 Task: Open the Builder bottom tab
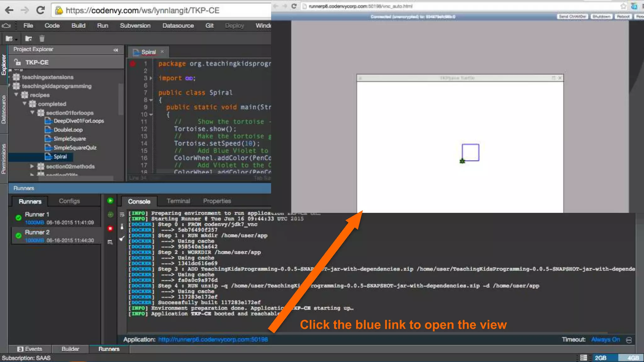click(x=70, y=349)
